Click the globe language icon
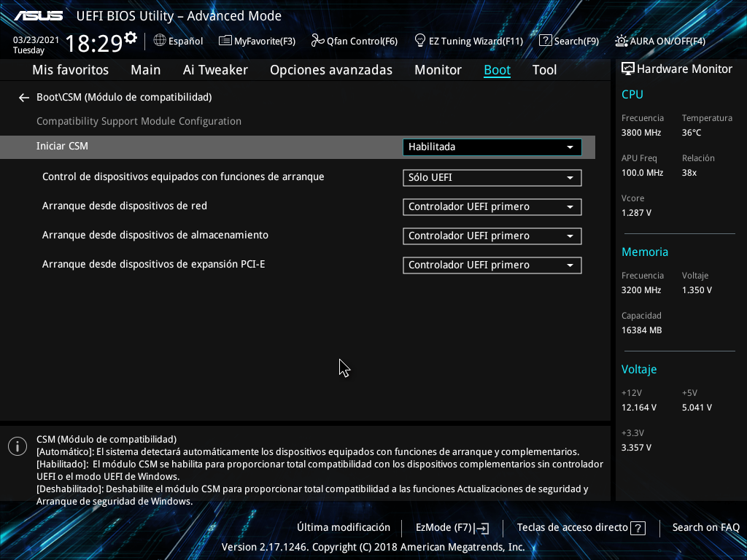 click(x=160, y=41)
